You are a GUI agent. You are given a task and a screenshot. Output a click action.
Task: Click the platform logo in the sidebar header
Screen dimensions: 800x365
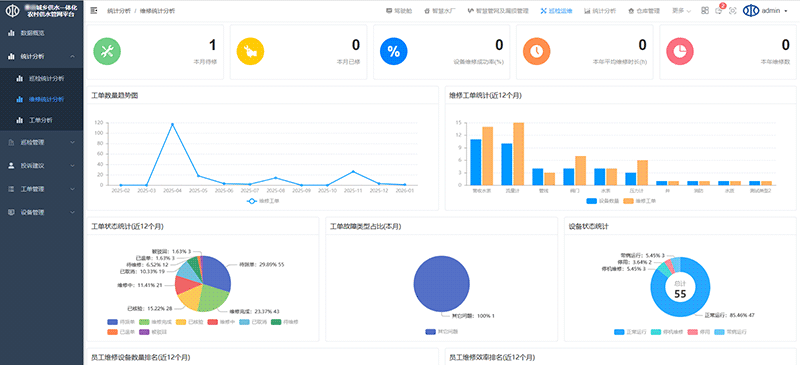coord(13,11)
